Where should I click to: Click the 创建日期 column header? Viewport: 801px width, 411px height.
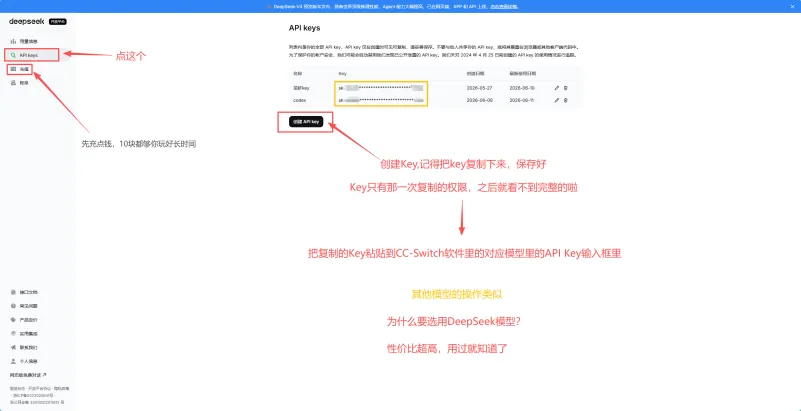(x=474, y=74)
